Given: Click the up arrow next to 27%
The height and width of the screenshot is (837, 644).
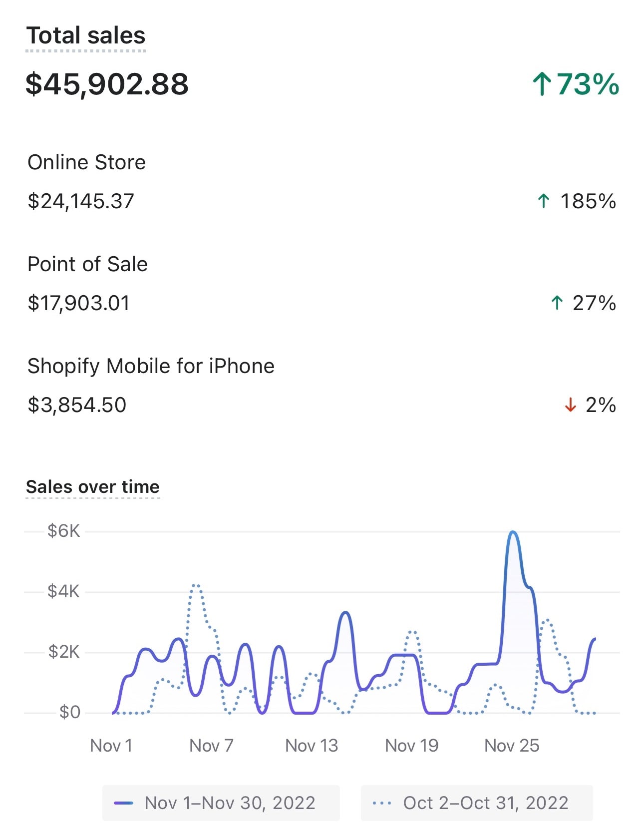Looking at the screenshot, I should [557, 303].
